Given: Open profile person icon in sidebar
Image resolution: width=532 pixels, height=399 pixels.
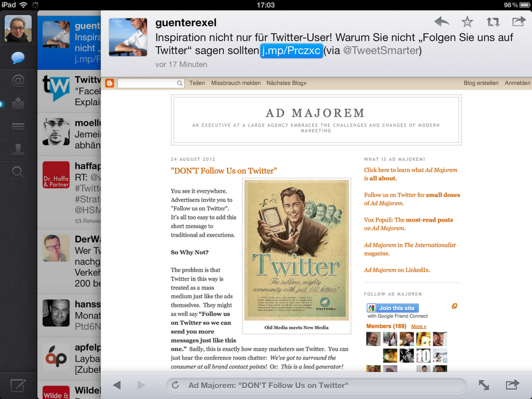Looking at the screenshot, I should point(18,149).
